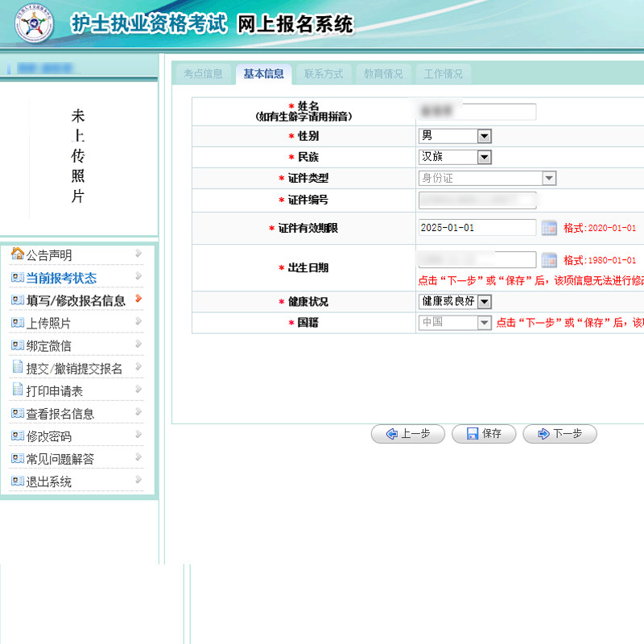644x644 pixels.
Task: Switch to the 考点信息 tab
Action: (203, 74)
